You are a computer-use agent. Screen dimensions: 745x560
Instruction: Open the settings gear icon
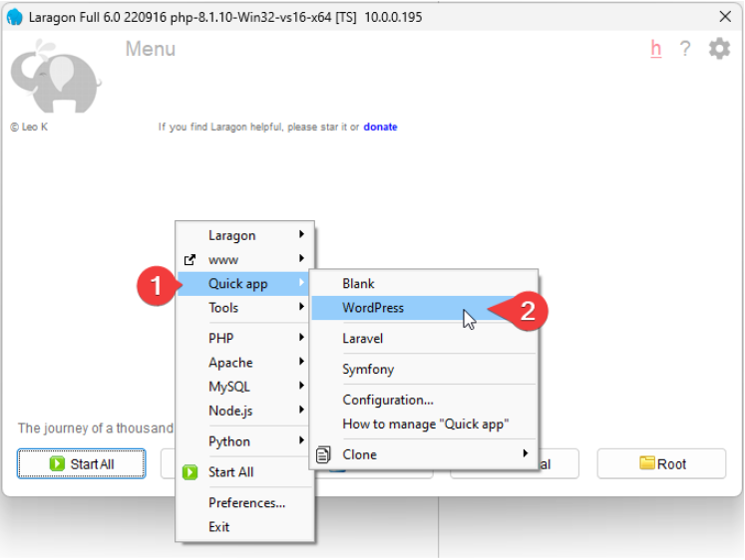click(719, 49)
